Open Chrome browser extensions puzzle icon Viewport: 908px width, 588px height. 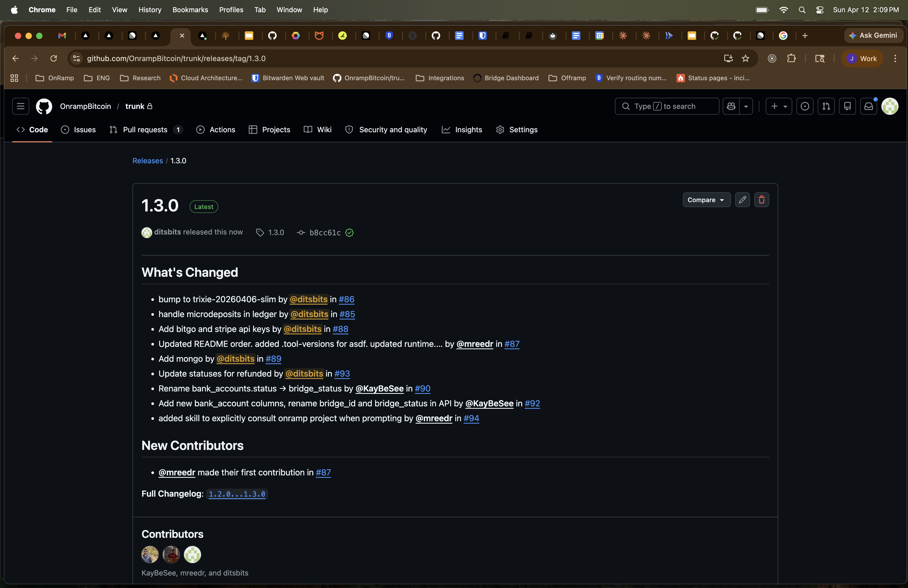click(792, 58)
